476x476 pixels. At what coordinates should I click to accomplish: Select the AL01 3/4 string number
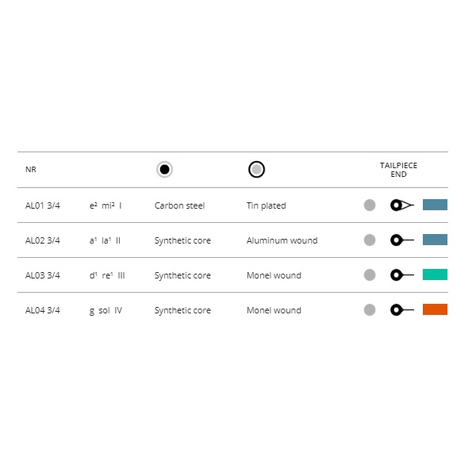click(x=43, y=205)
